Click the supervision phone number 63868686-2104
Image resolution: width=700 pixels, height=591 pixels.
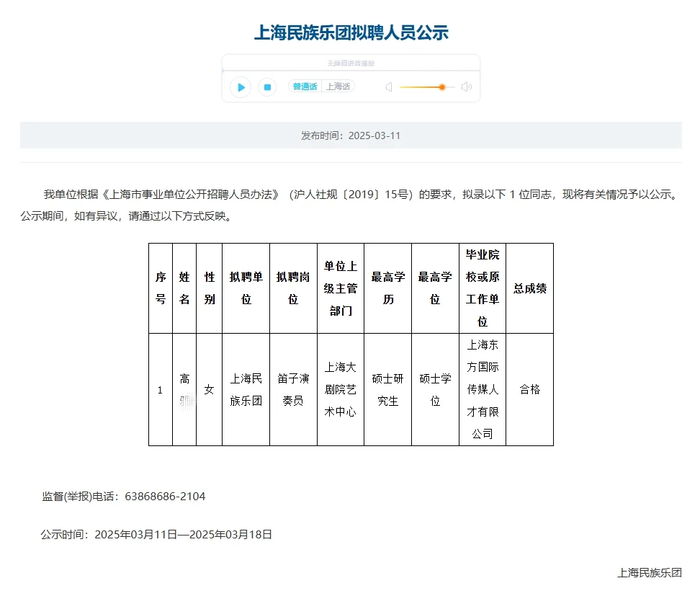pos(164,496)
